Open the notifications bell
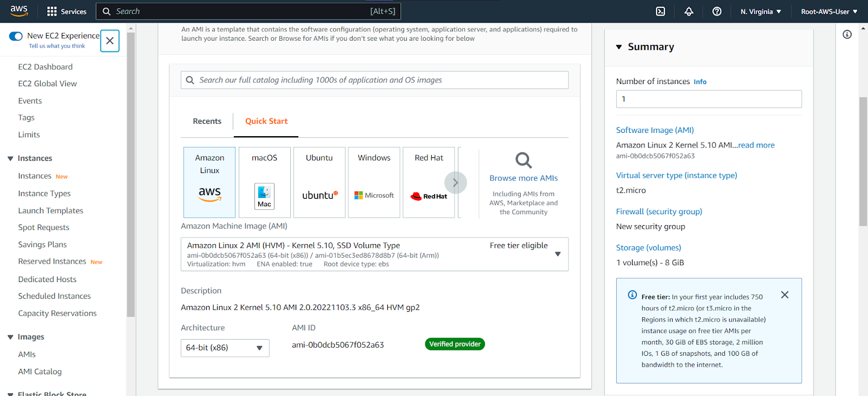The width and height of the screenshot is (868, 396). 688,11
